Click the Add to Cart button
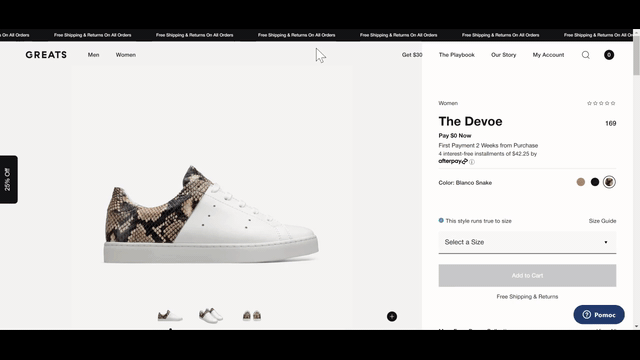 (x=527, y=276)
